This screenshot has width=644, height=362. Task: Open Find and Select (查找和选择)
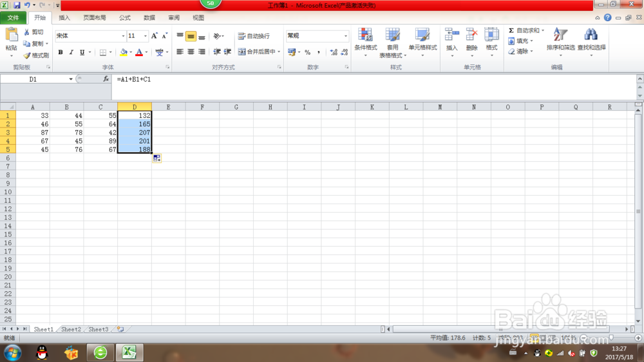[591, 42]
